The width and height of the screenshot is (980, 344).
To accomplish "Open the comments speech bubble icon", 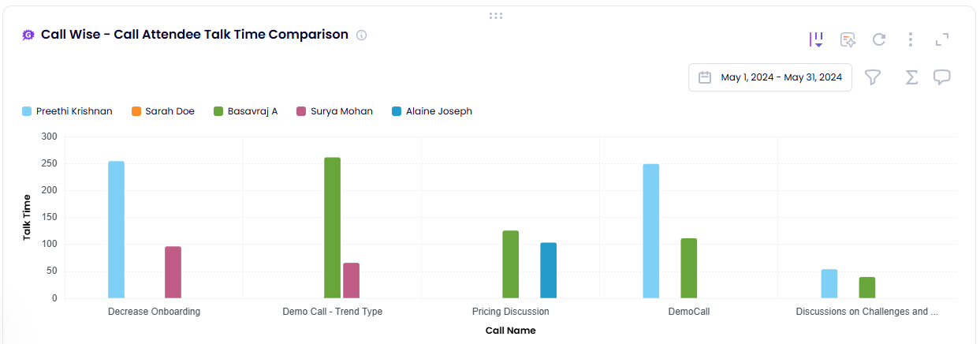I will click(941, 77).
